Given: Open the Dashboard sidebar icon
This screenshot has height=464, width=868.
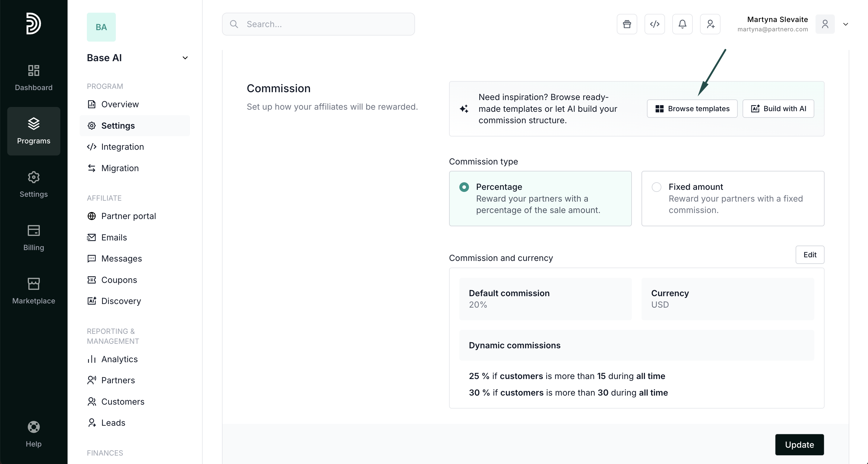Looking at the screenshot, I should 34,77.
